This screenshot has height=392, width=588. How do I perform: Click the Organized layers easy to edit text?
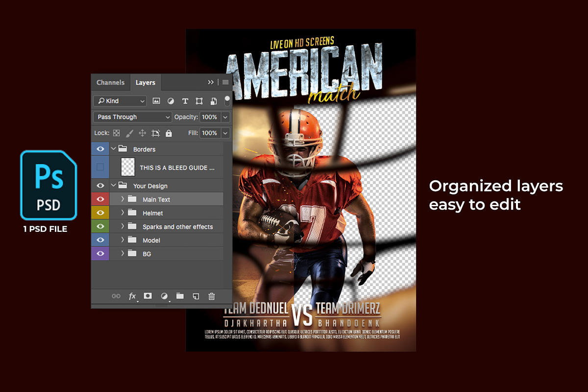point(496,195)
